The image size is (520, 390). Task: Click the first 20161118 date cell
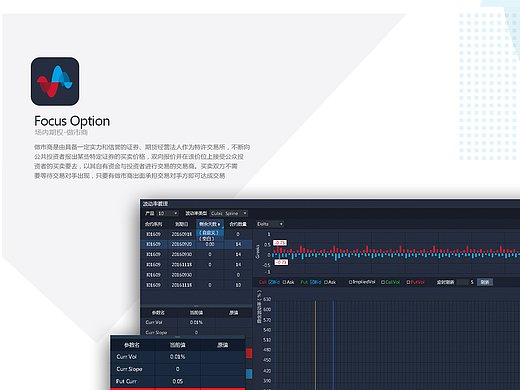(x=182, y=265)
